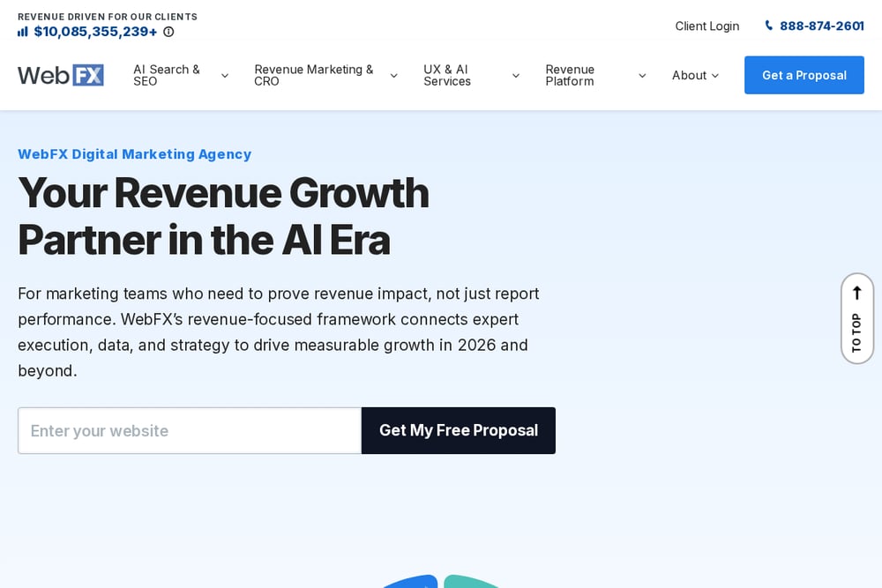Select UX & AI Services menu item

pyautogui.click(x=447, y=75)
